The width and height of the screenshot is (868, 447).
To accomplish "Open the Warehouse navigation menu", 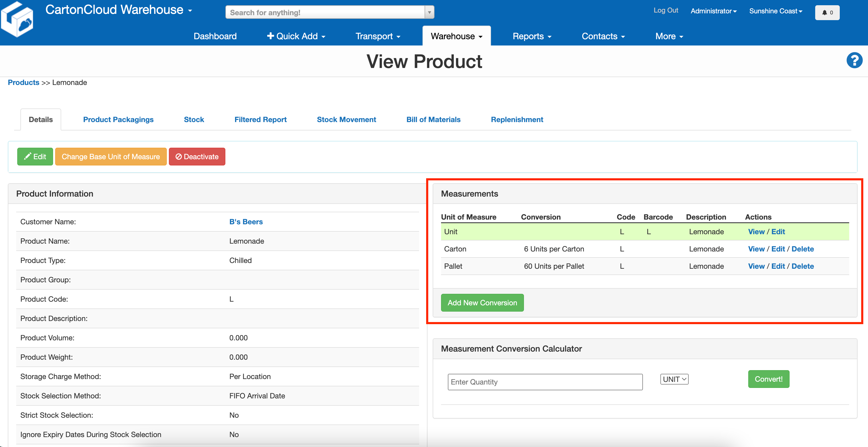I will (x=456, y=36).
